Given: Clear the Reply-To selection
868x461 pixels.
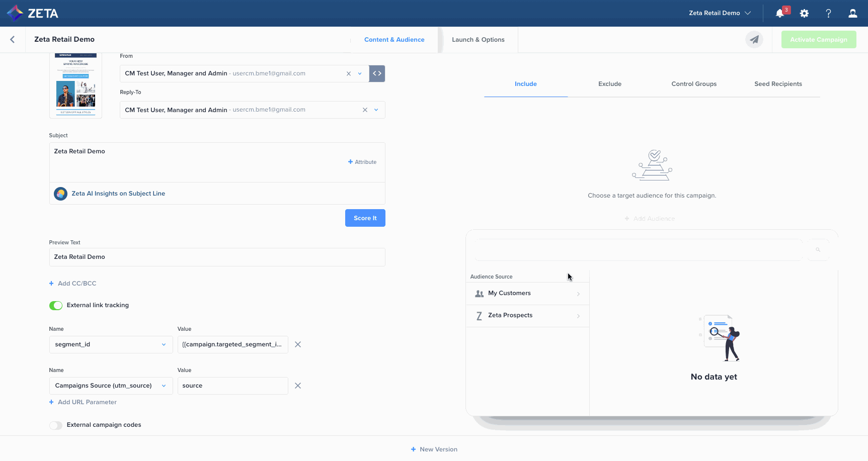Looking at the screenshot, I should pos(365,110).
